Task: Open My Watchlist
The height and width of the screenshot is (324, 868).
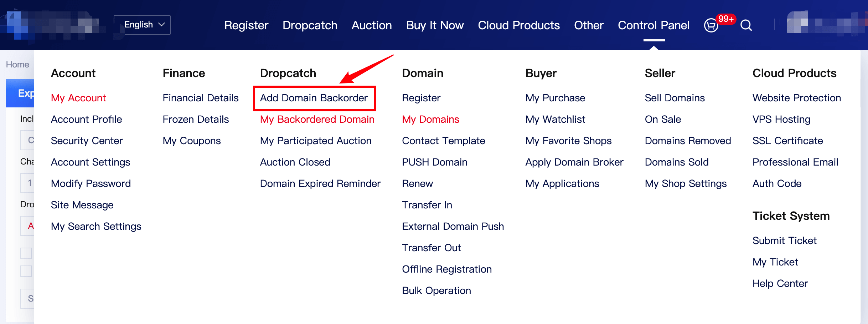Action: (555, 119)
